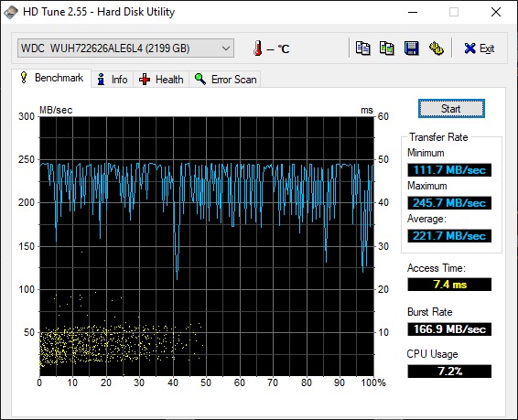The image size is (518, 420).
Task: Expand the drive selection dropdown arrow
Action: tap(226, 48)
